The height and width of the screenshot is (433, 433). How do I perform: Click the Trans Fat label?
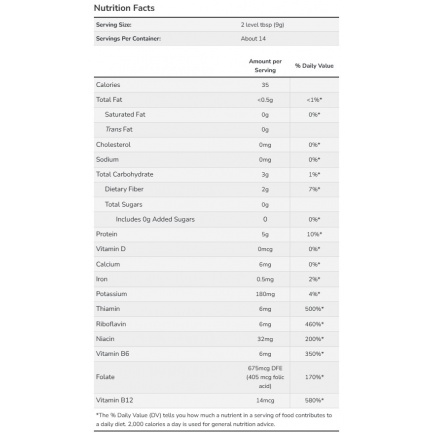pyautogui.click(x=119, y=129)
